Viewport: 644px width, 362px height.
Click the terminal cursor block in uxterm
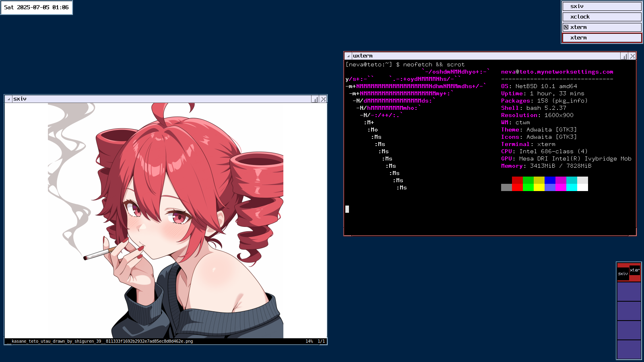[x=347, y=209]
